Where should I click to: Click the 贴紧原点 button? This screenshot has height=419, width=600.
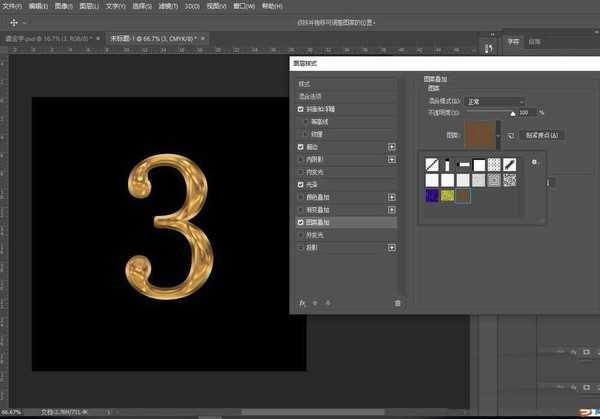(542, 135)
